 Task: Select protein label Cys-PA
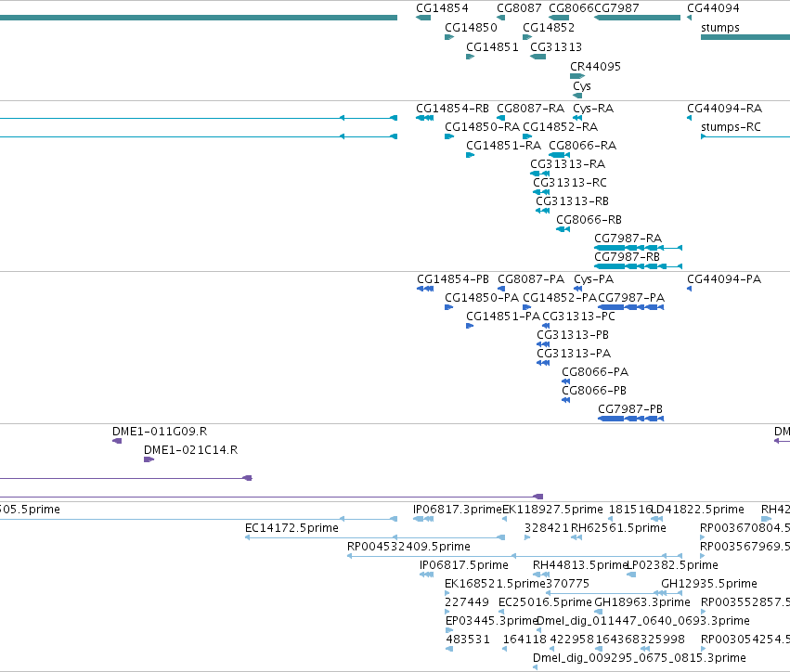593,279
